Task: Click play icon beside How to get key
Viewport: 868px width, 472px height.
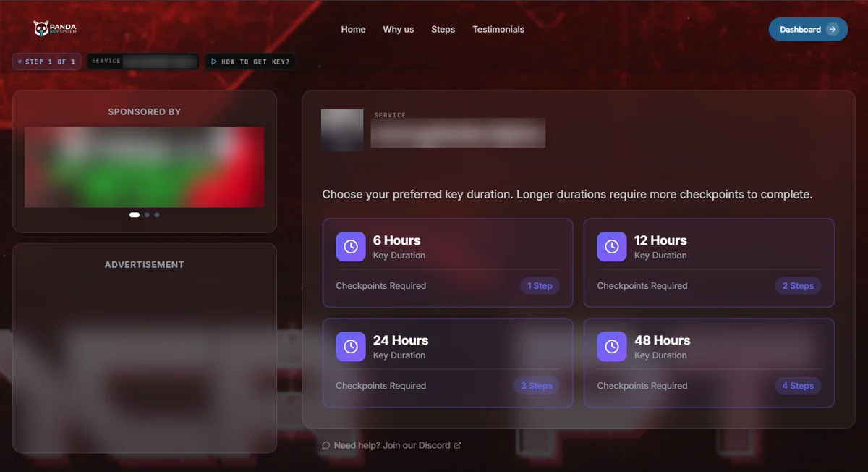Action: (214, 62)
